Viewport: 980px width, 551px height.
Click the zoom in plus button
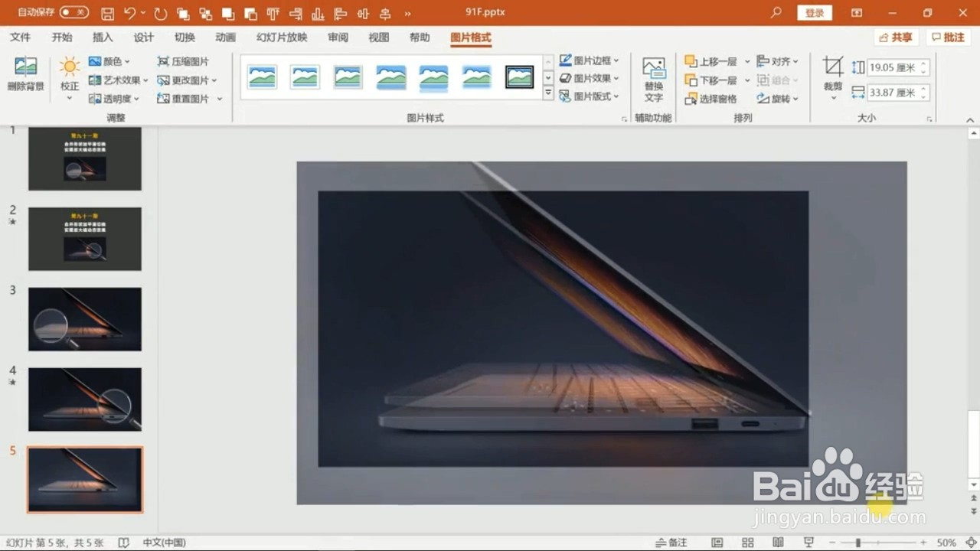(x=923, y=543)
